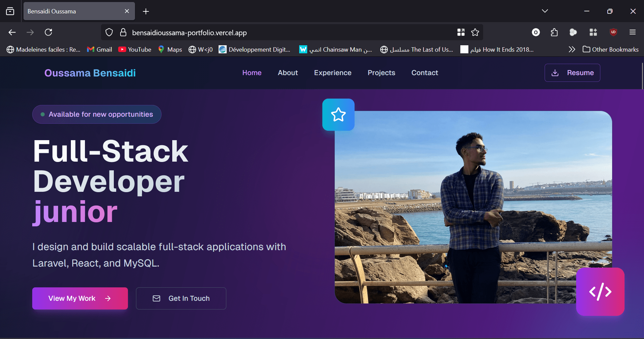Navigate to the Projects section

pyautogui.click(x=381, y=73)
